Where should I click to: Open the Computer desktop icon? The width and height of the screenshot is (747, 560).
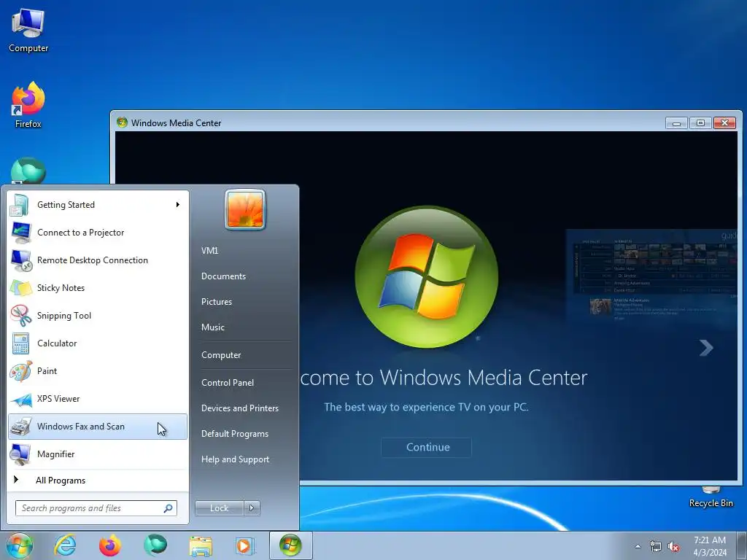coord(28,30)
